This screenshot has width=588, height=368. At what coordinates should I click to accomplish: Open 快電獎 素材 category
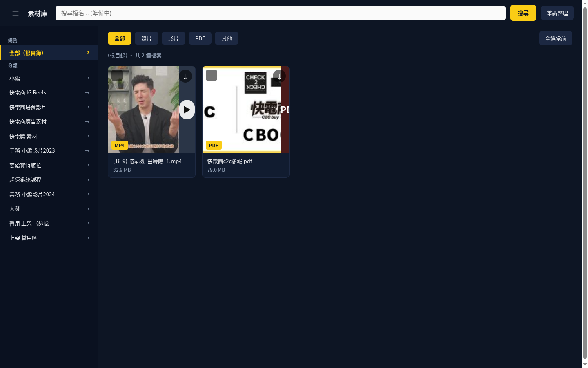coord(49,136)
